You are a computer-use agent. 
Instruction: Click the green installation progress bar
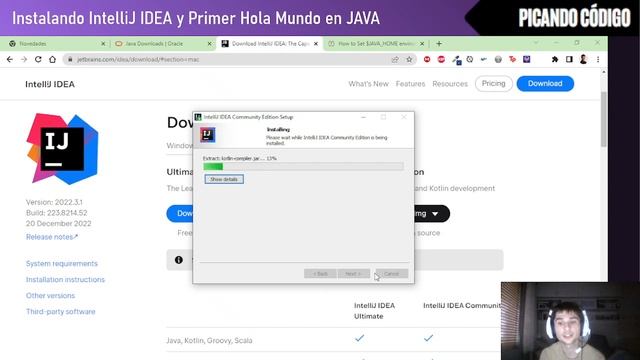click(x=303, y=166)
